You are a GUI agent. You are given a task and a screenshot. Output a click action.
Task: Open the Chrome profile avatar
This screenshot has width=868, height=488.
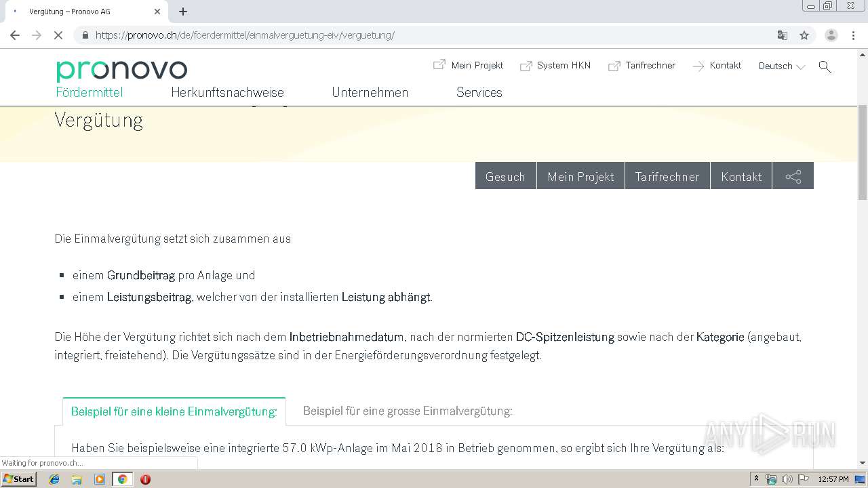pos(831,35)
